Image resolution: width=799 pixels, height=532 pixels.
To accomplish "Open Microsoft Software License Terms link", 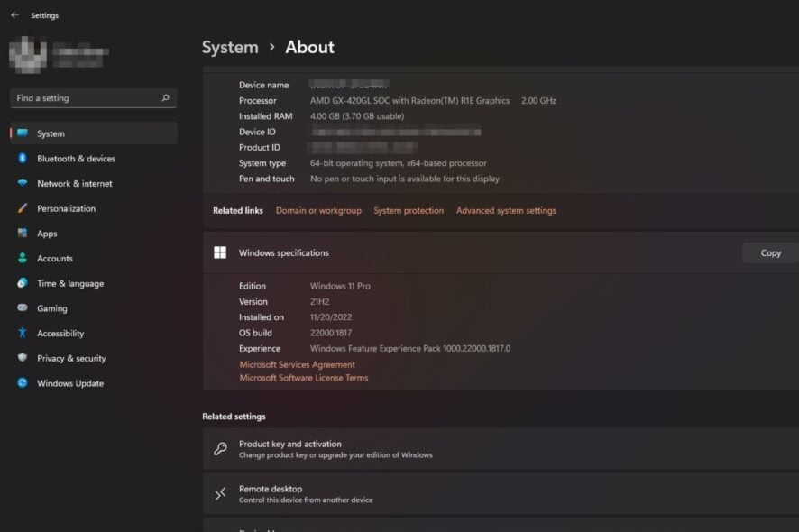I will pos(304,378).
